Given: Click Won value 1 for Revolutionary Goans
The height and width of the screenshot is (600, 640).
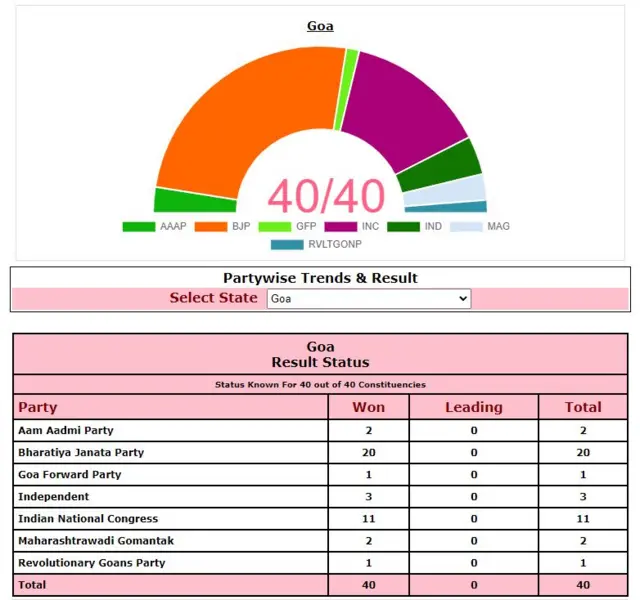Looking at the screenshot, I should coord(369,562).
